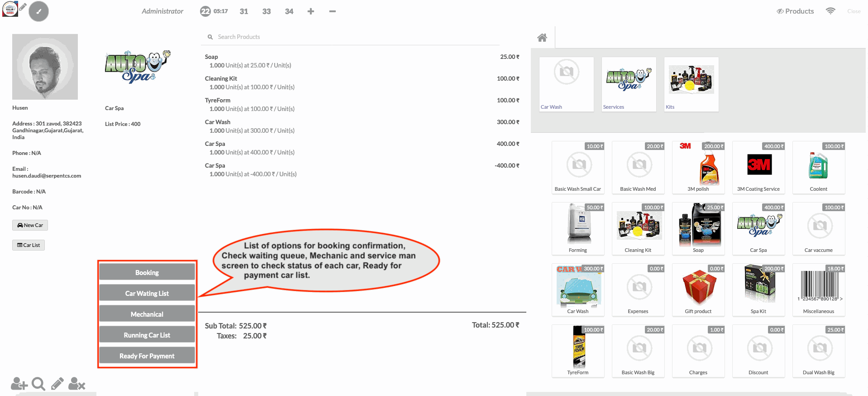Add 3M polish product
The height and width of the screenshot is (396, 868).
(698, 168)
